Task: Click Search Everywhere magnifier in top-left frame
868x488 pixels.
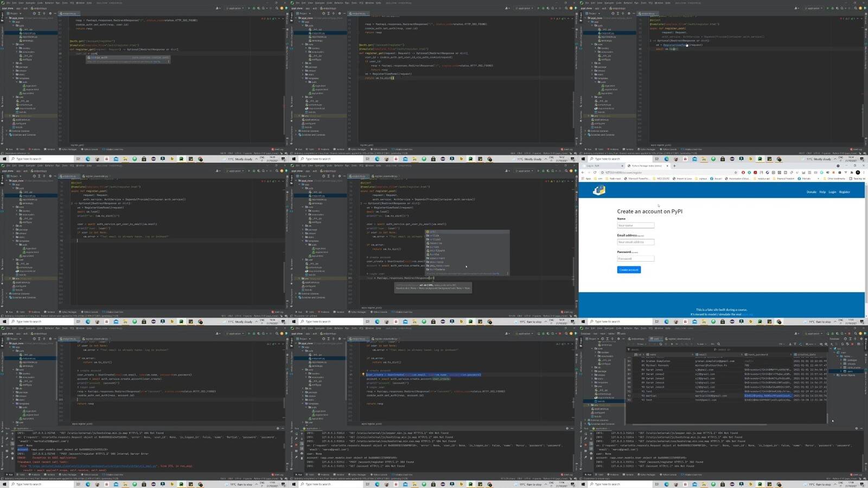Action: pyautogui.click(x=276, y=8)
